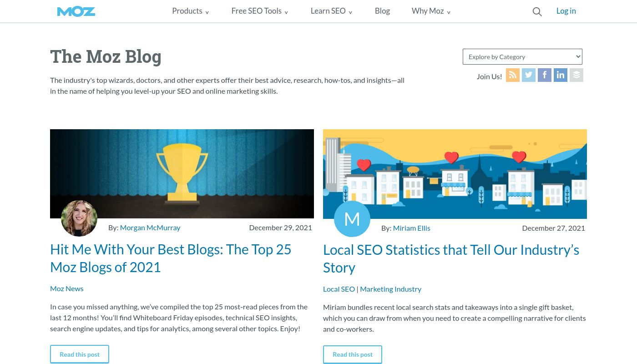Visit Moz's Facebook page via its icon
The height and width of the screenshot is (364, 637).
click(x=545, y=75)
